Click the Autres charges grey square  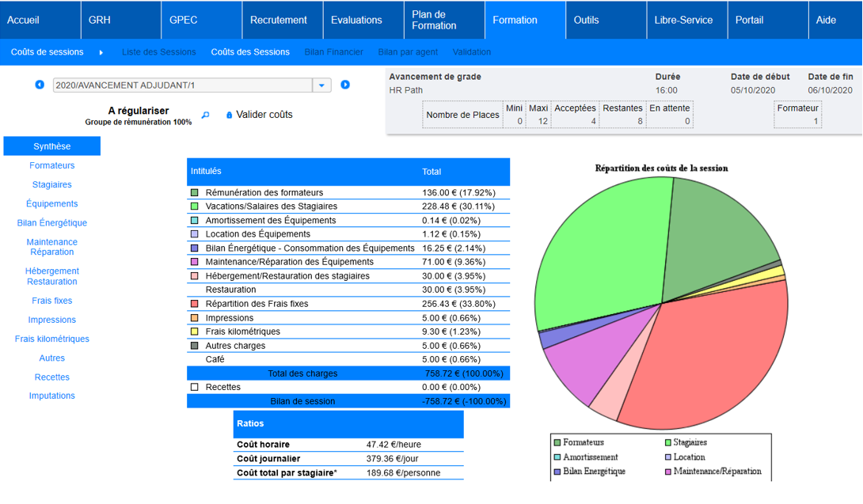[195, 346]
